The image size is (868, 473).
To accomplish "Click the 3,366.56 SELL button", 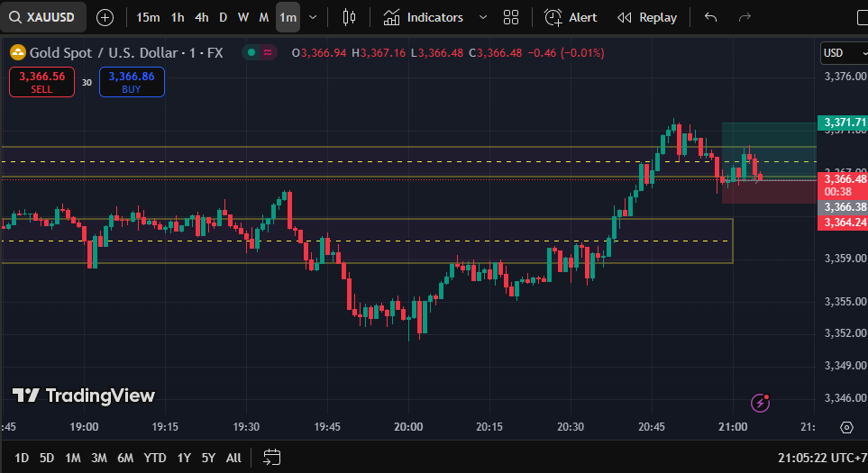I will click(41, 82).
